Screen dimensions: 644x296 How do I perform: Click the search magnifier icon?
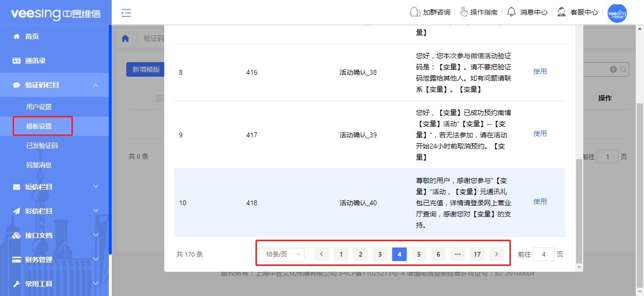pyautogui.click(x=623, y=69)
